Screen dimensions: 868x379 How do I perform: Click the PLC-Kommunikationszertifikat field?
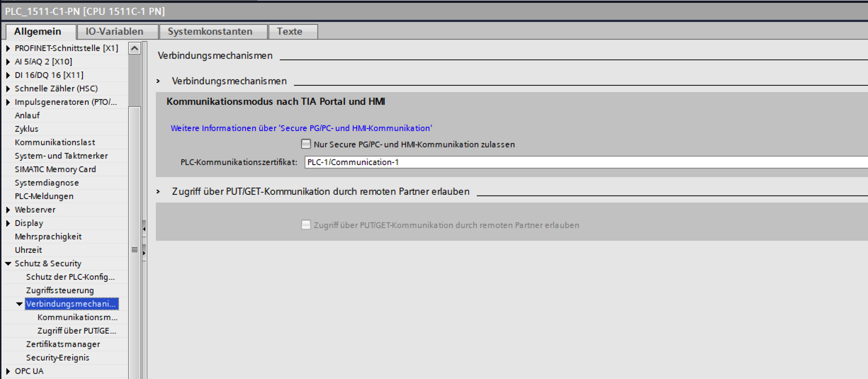[x=586, y=162]
